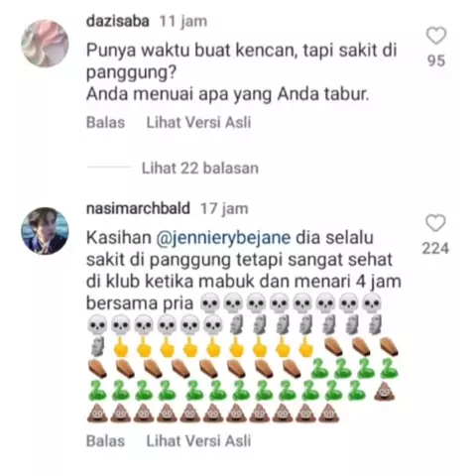The image size is (476, 476).
Task: View the 95 likes count
Action: point(436,60)
